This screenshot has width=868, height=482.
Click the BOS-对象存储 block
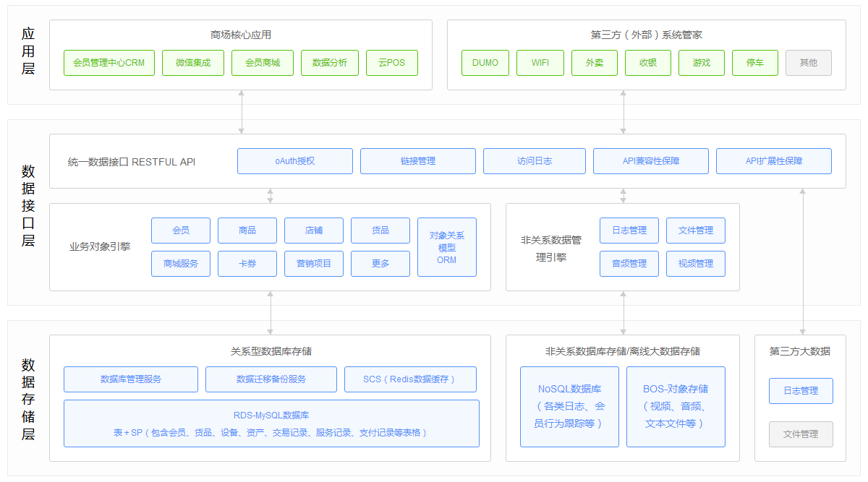pos(675,407)
